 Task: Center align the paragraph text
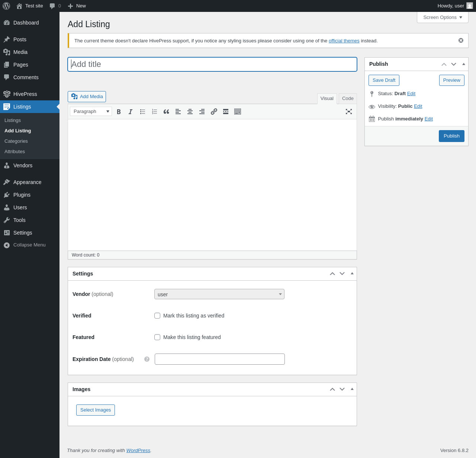[x=190, y=112]
